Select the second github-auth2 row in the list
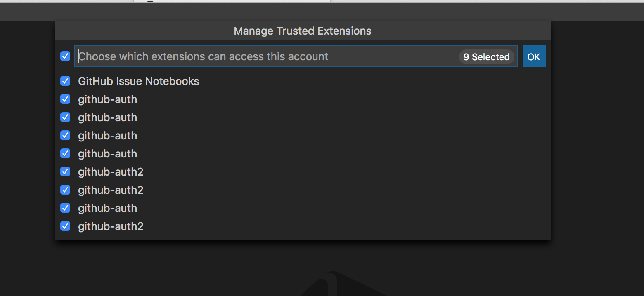Screen dimensions: 644x296 111,190
